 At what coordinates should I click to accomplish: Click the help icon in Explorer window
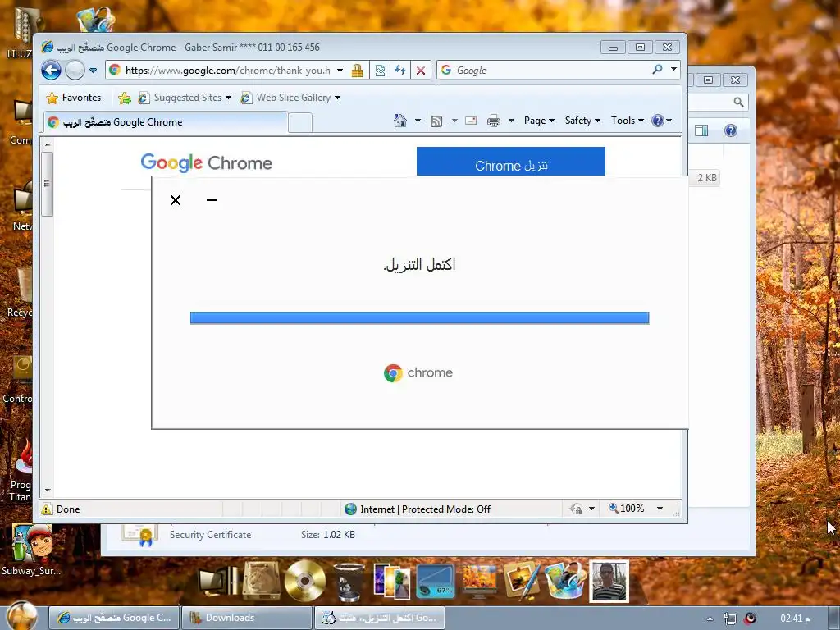pyautogui.click(x=731, y=130)
